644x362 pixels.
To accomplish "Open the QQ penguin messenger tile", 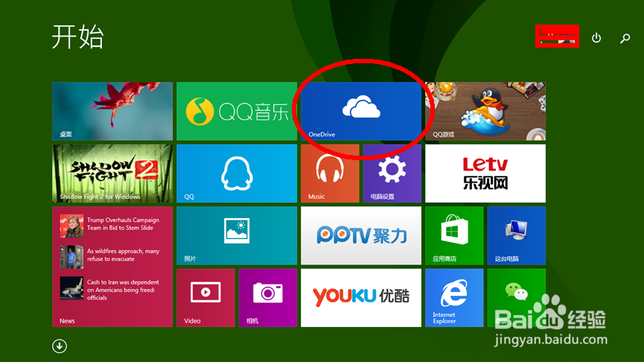I will [x=237, y=174].
